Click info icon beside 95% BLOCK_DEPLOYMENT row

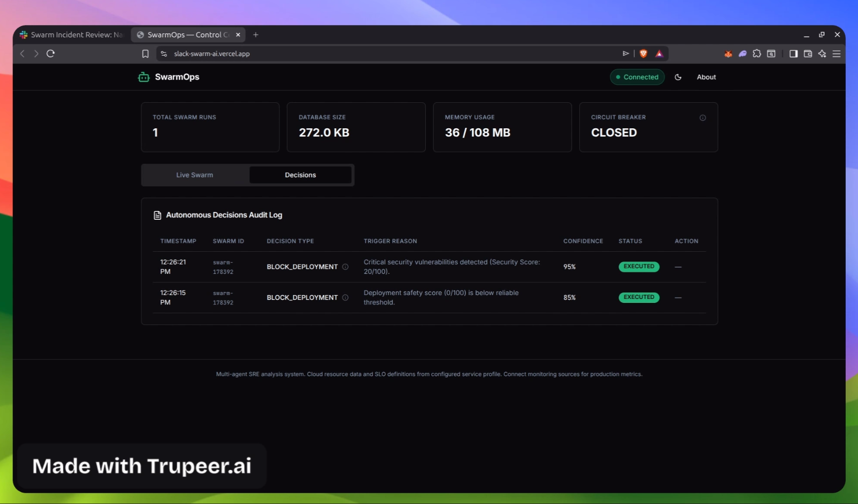click(x=345, y=267)
